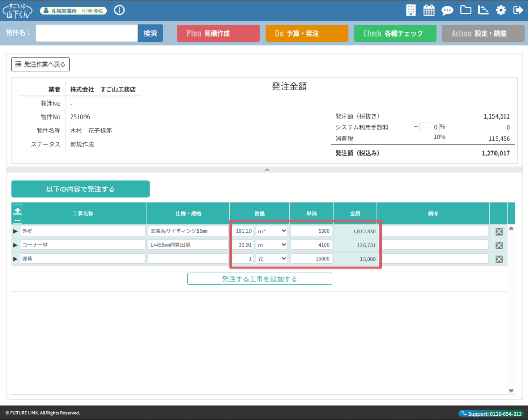Switch to Check 各種チェック tab
This screenshot has height=420, width=528.
pyautogui.click(x=394, y=33)
